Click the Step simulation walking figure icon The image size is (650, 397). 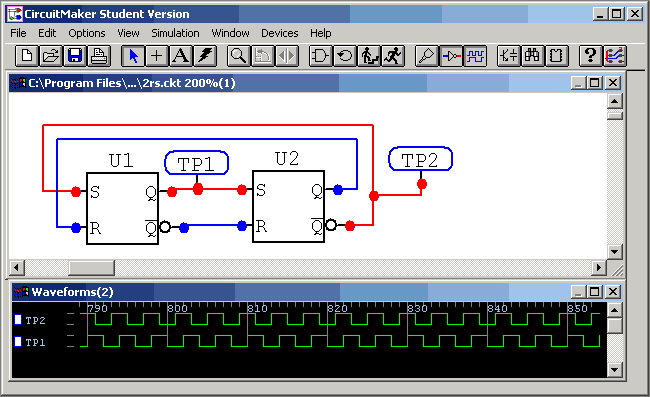(369, 56)
